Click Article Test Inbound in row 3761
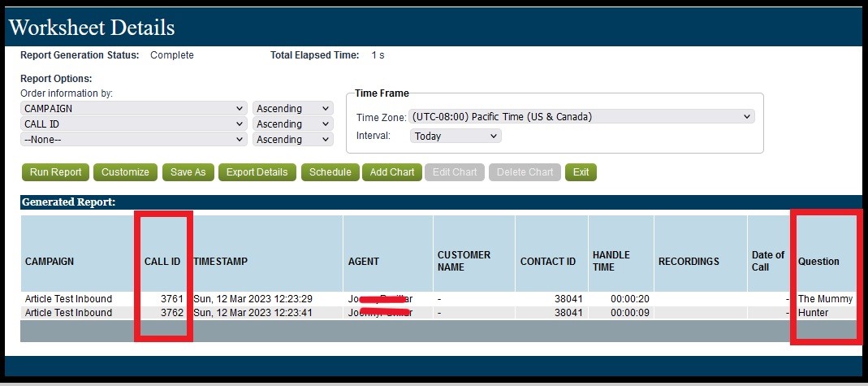Image resolution: width=868 pixels, height=386 pixels. pyautogui.click(x=69, y=299)
